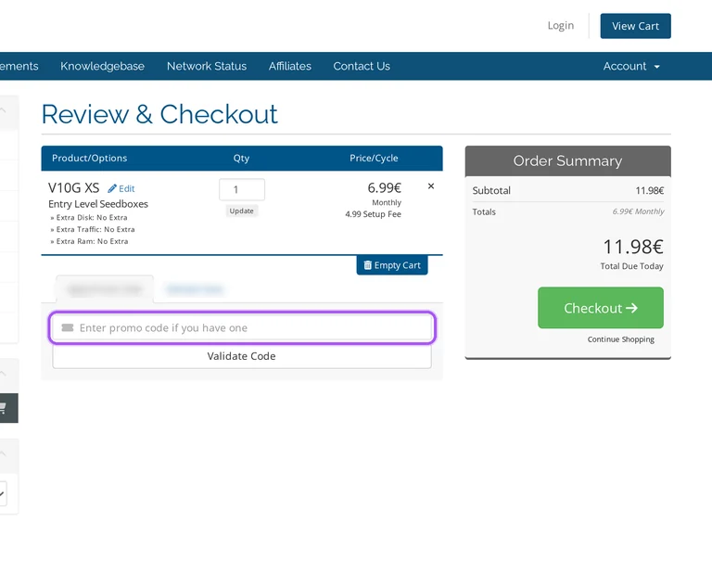712x588 pixels.
Task: Go to Network Status page
Action: pyautogui.click(x=207, y=67)
